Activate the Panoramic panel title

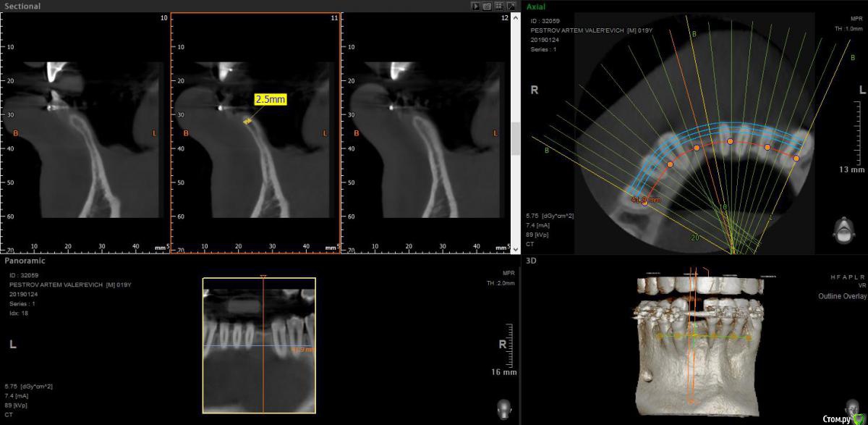[25, 260]
